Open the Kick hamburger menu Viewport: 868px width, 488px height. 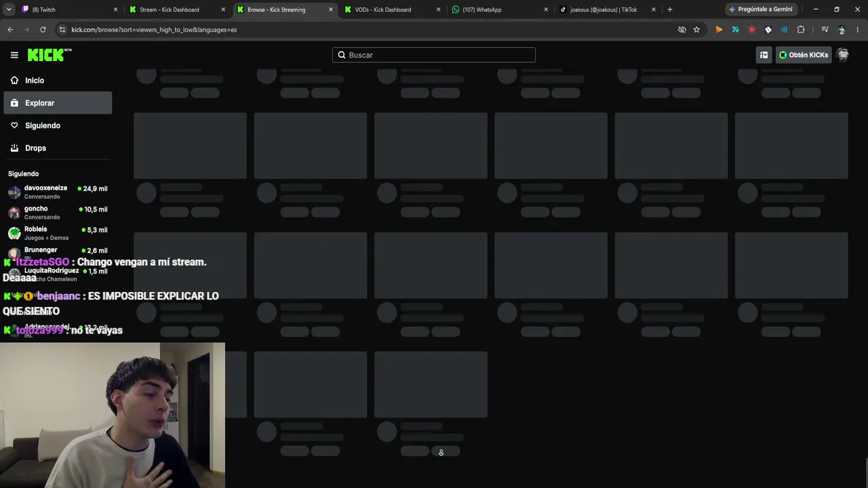14,55
